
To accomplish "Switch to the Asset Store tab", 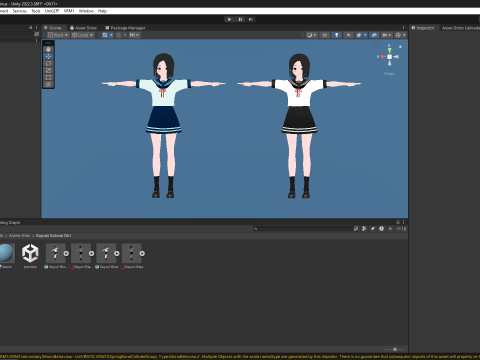I will tap(83, 28).
